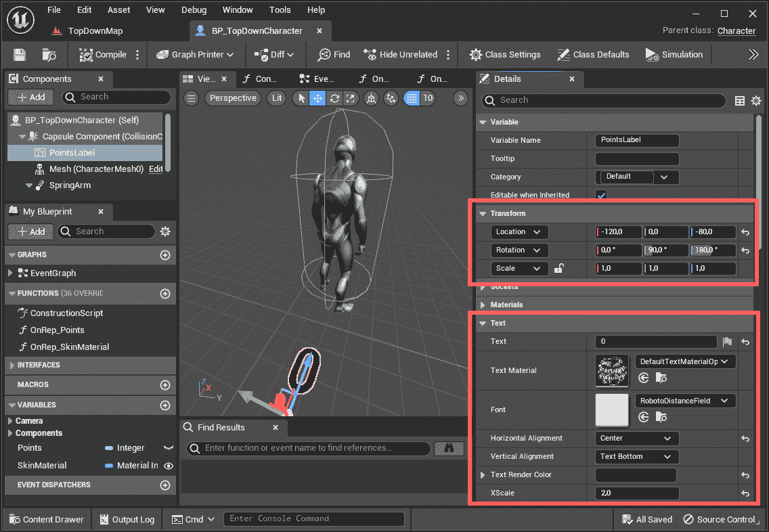Add a new component
This screenshot has width=769, height=532.
pyautogui.click(x=31, y=97)
